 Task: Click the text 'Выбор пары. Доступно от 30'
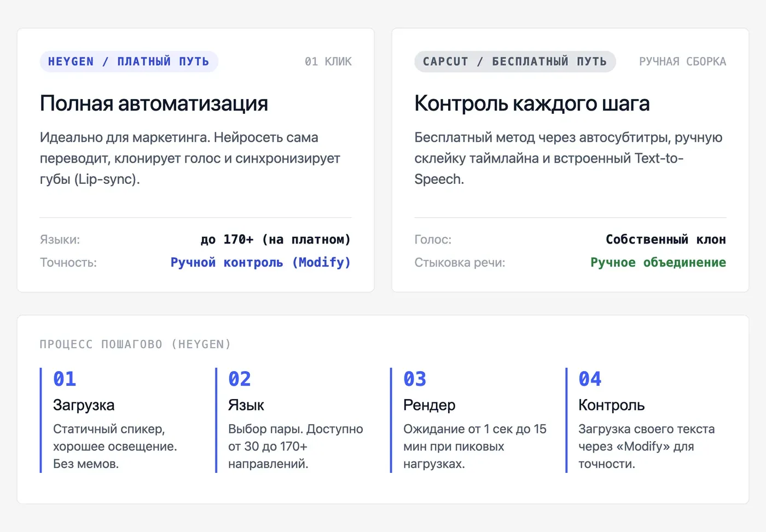pyautogui.click(x=295, y=446)
